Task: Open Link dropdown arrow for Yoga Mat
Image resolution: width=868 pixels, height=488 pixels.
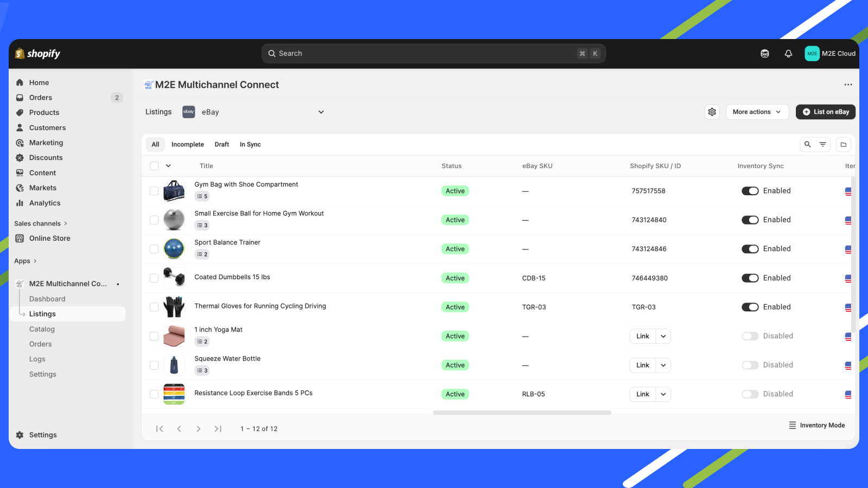Action: pos(663,336)
